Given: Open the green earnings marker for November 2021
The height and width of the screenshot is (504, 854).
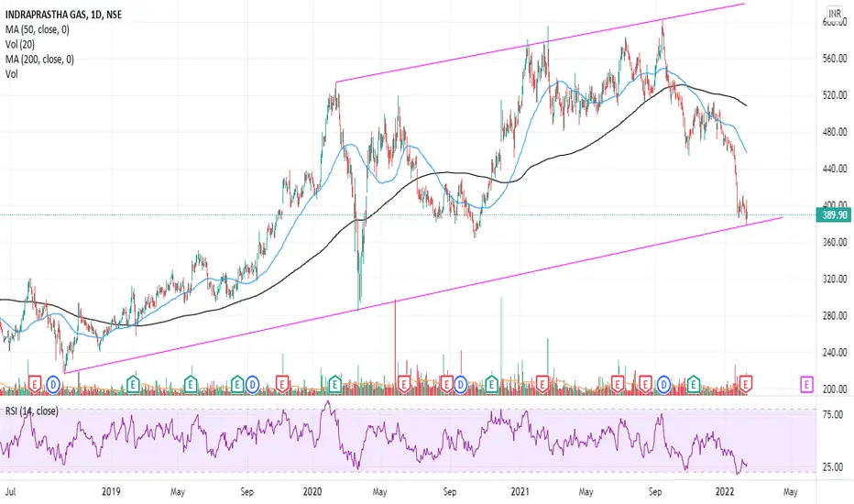Looking at the screenshot, I should 694,385.
